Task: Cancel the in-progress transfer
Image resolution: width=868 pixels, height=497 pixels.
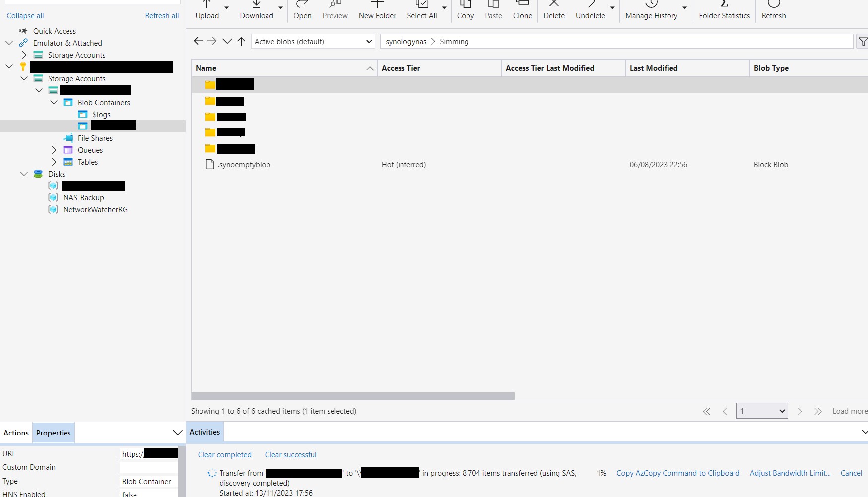Action: click(851, 473)
